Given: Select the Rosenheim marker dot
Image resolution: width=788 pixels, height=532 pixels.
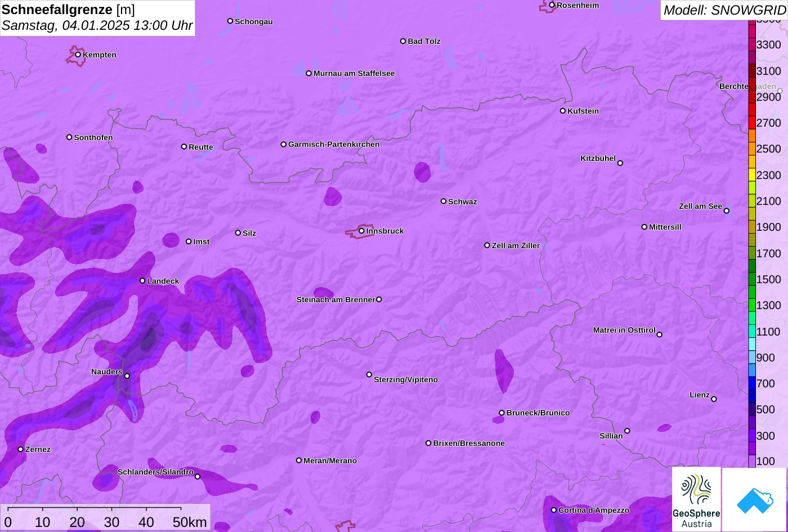Looking at the screenshot, I should pyautogui.click(x=552, y=5).
